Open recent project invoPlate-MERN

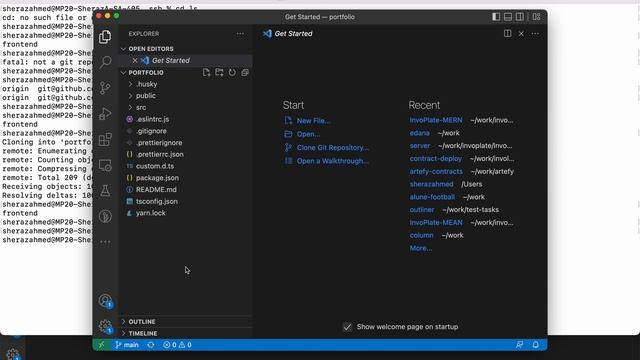(436, 120)
